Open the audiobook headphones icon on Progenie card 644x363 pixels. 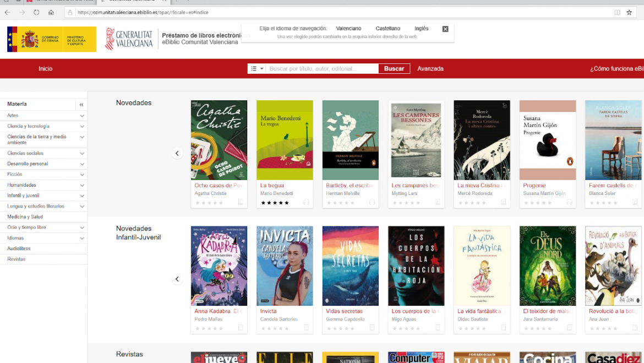click(x=570, y=203)
